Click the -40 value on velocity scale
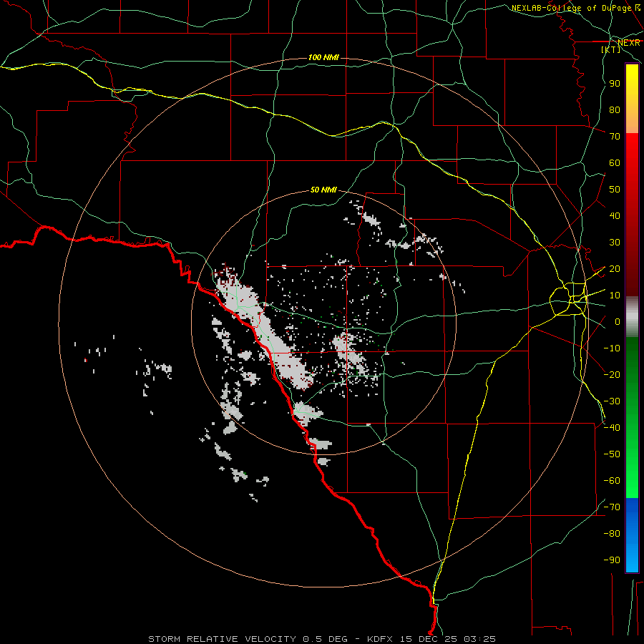This screenshot has width=644, height=644. click(x=612, y=428)
